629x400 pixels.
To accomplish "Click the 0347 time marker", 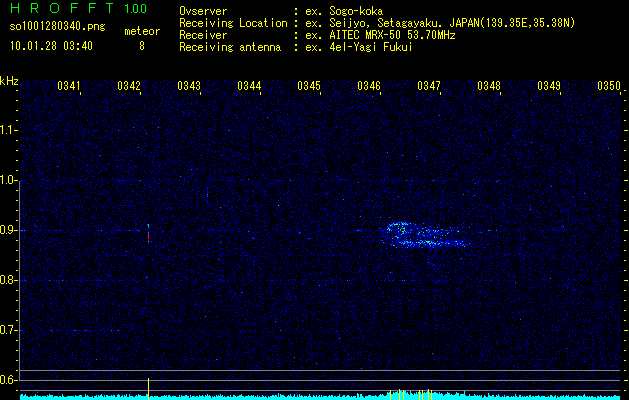I will point(429,86).
